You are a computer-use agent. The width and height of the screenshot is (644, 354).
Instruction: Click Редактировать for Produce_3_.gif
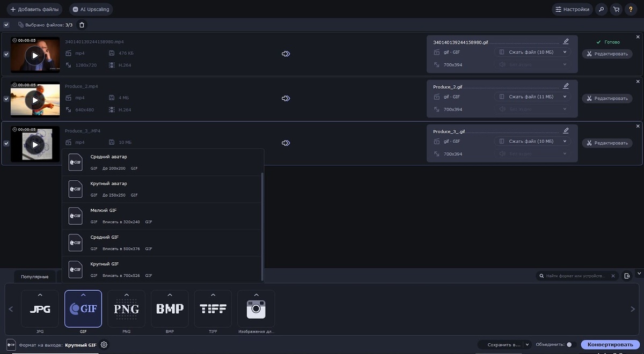[607, 143]
